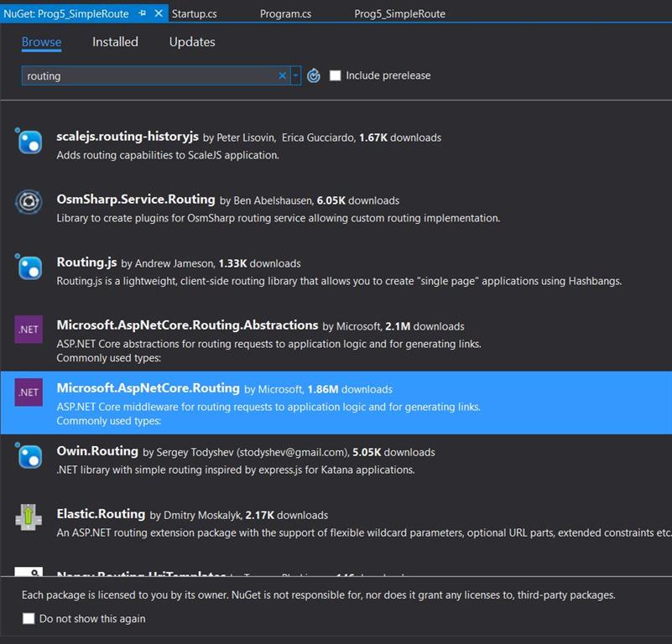The width and height of the screenshot is (672, 644).
Task: Switch to the Updates tab
Action: tap(192, 42)
